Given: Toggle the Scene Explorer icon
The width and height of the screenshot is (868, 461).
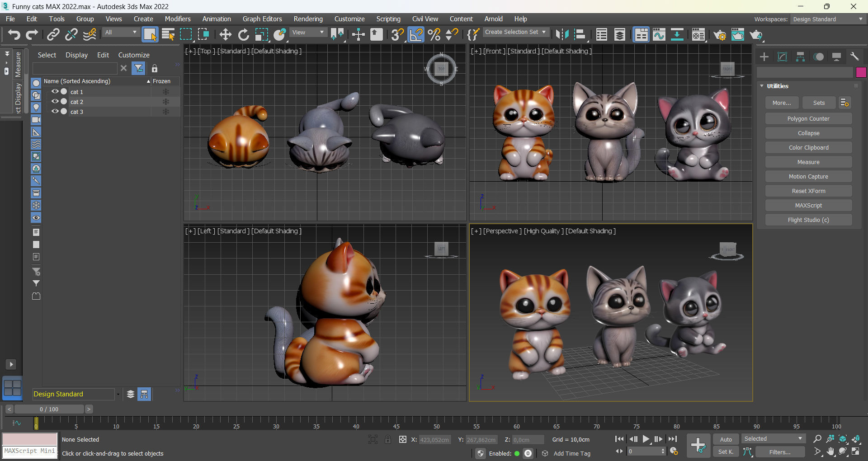Looking at the screenshot, I should click(601, 34).
